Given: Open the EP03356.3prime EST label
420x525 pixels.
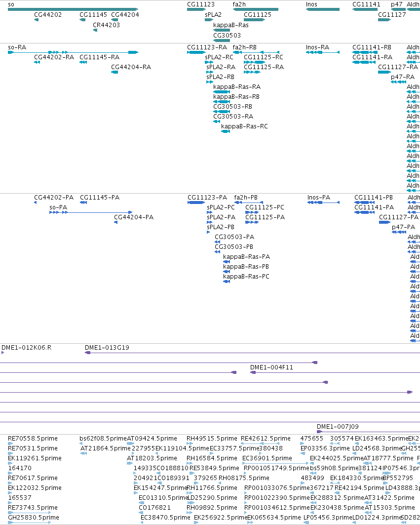Looking at the screenshot, I should [x=325, y=448].
